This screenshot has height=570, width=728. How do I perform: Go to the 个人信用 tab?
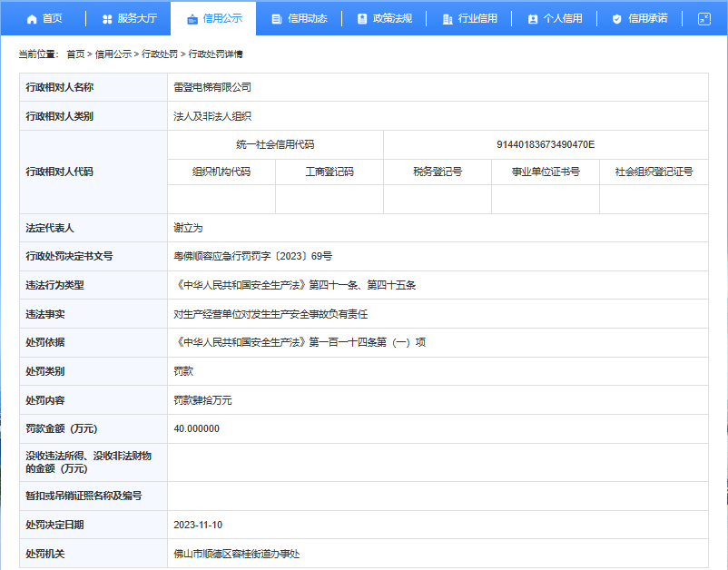click(563, 18)
